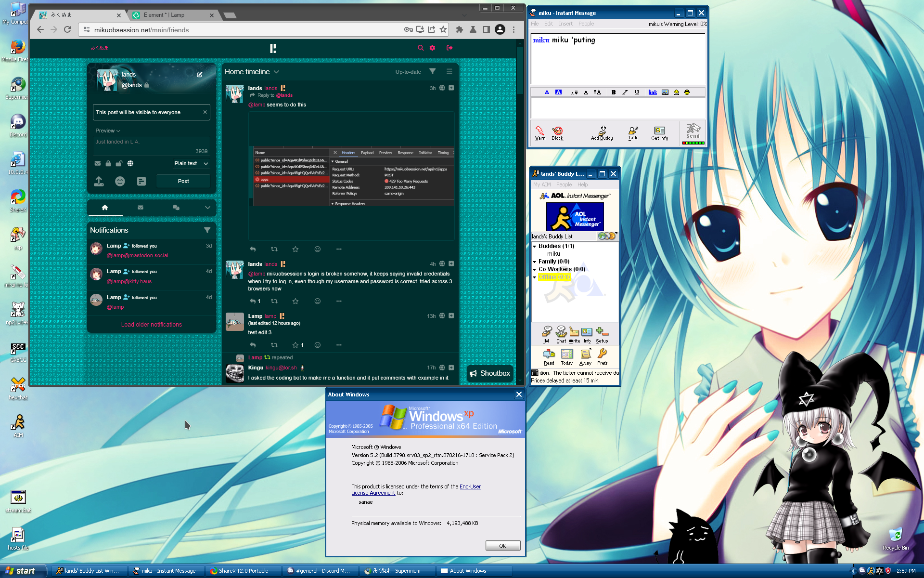
Task: Open the Home timeline dropdown chevron
Action: [276, 72]
